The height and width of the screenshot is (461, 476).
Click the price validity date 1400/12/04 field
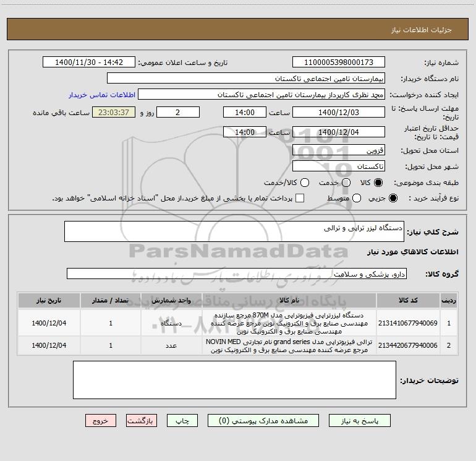[x=339, y=132]
